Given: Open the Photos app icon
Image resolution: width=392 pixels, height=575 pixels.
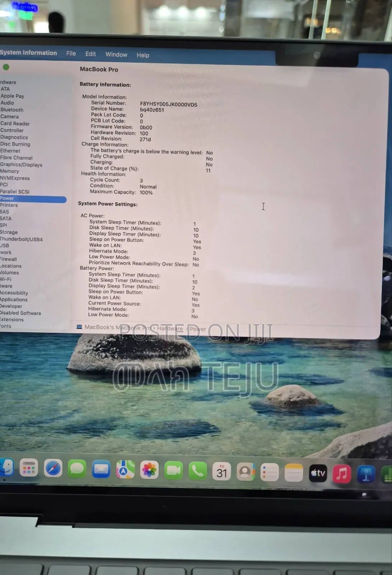Looking at the screenshot, I should coord(149,470).
